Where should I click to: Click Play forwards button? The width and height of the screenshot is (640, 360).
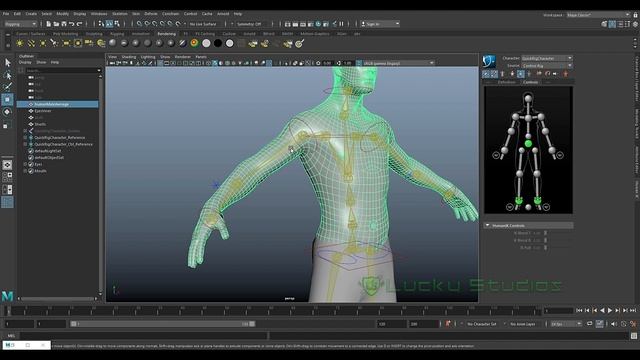(610, 311)
